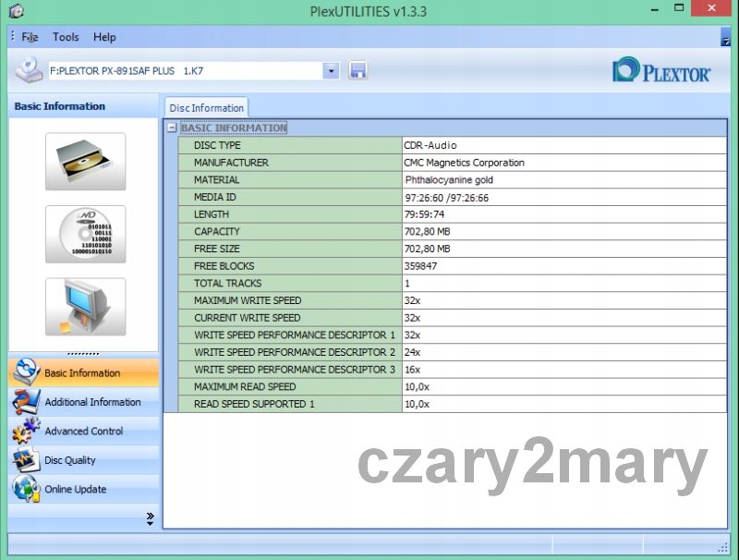This screenshot has height=560, width=739.
Task: Switch to the Disc Information tab
Action: click(206, 108)
